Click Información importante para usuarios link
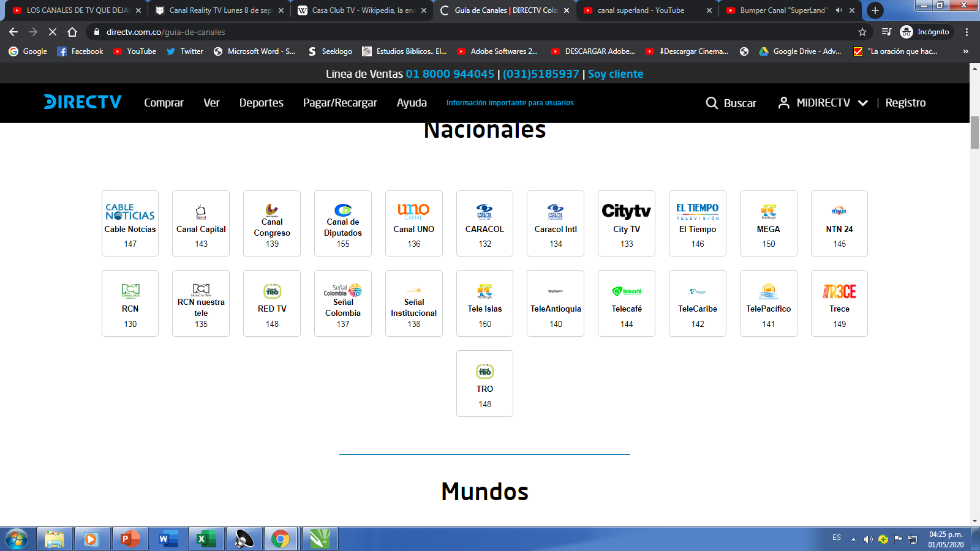980x551 pixels. (x=510, y=103)
